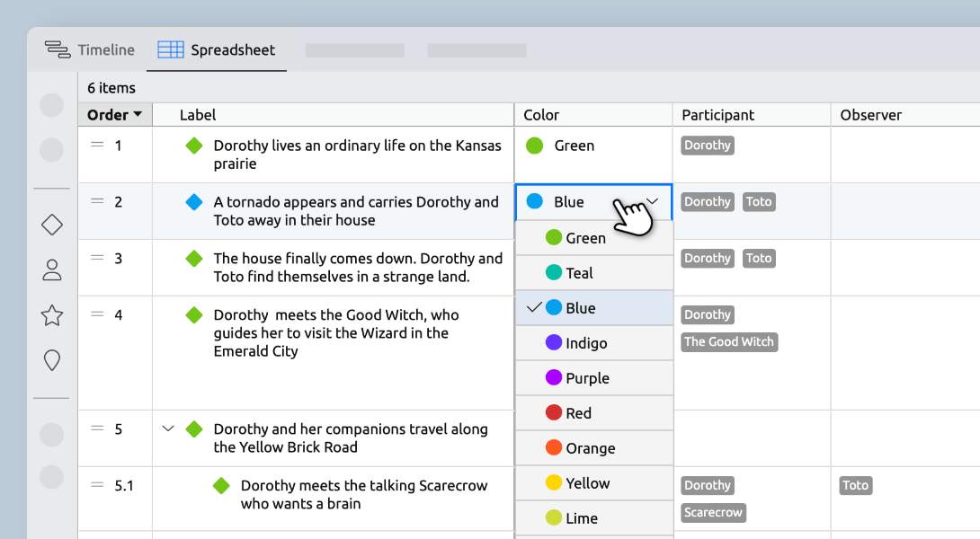The height and width of the screenshot is (539, 980).
Task: Collapse row 5 Yellow Brick Road children
Action: 167,429
